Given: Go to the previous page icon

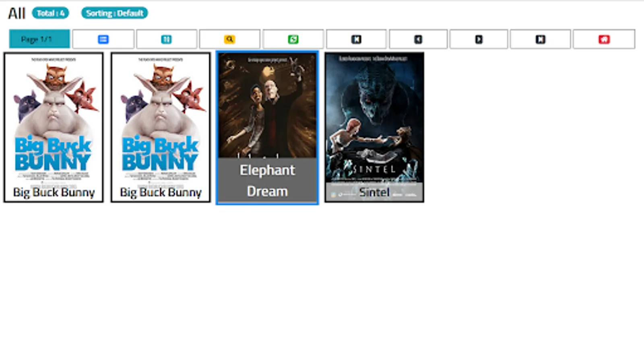Looking at the screenshot, I should pos(418,39).
